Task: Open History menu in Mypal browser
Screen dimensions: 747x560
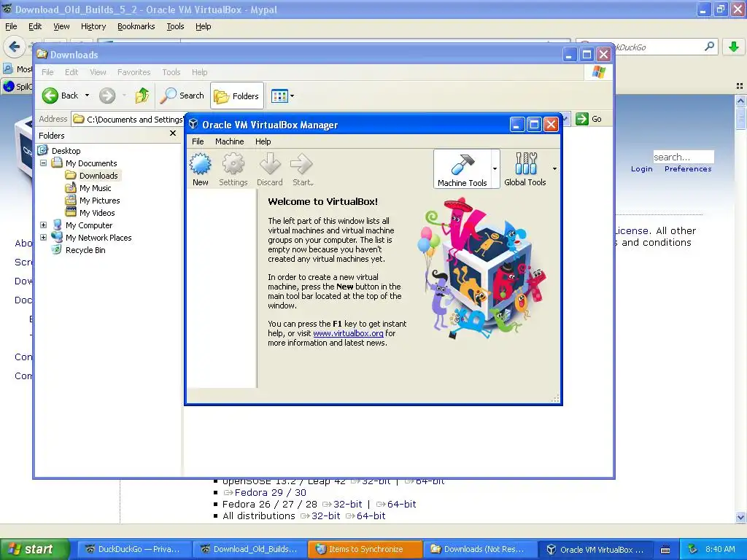Action: click(x=93, y=27)
